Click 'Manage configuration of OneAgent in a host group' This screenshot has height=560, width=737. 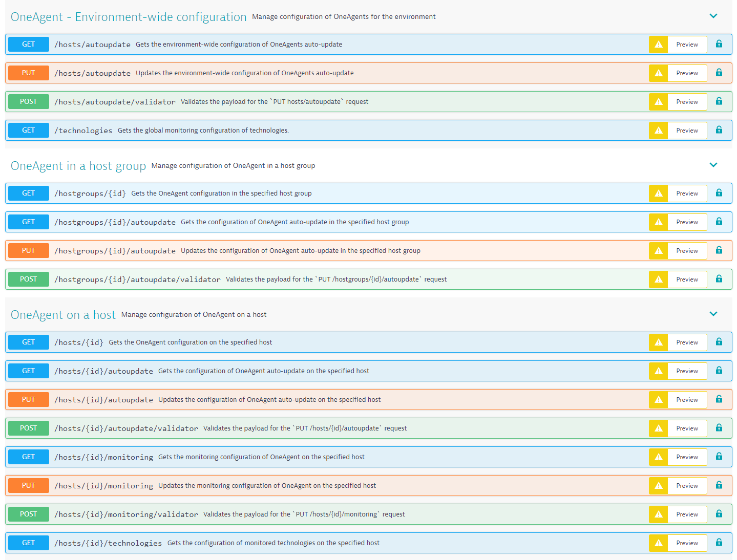coord(234,166)
